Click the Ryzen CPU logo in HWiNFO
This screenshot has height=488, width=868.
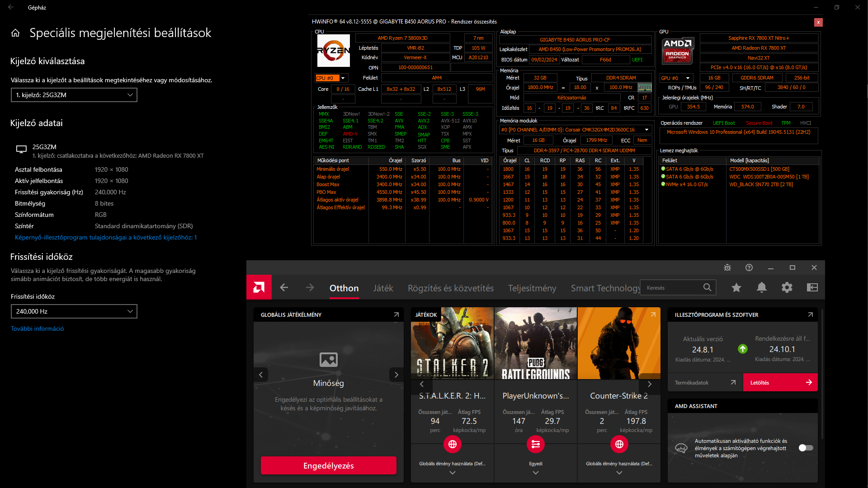[x=334, y=51]
